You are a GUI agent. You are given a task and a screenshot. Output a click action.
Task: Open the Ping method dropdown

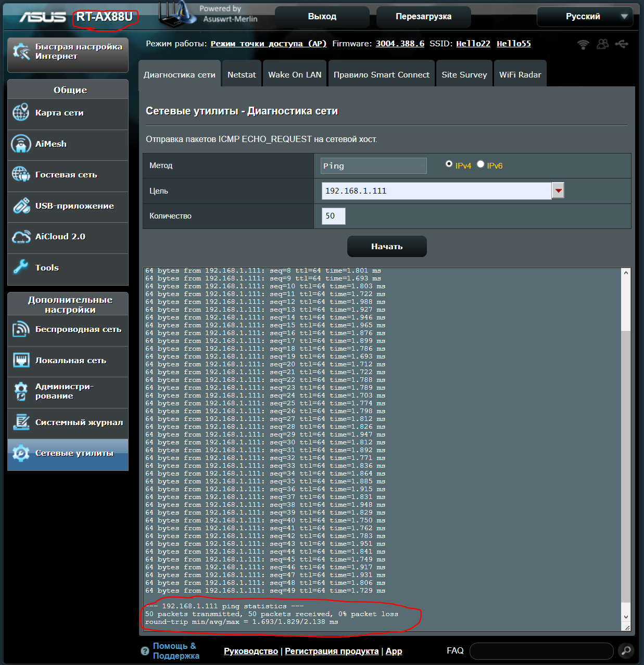pyautogui.click(x=373, y=166)
